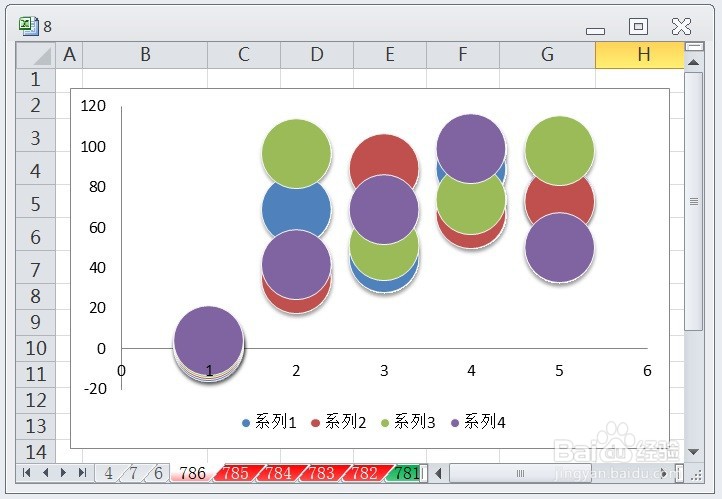Select column B header
The image size is (722, 499).
tap(145, 55)
